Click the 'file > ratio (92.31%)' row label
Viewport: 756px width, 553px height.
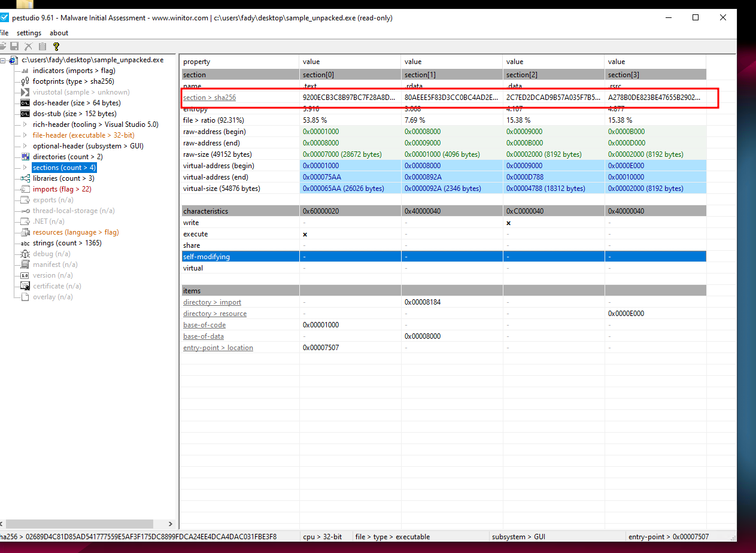213,120
